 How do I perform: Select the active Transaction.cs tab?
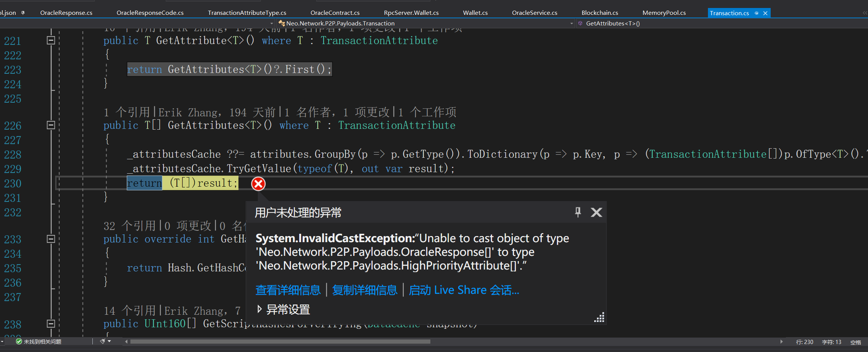click(729, 13)
